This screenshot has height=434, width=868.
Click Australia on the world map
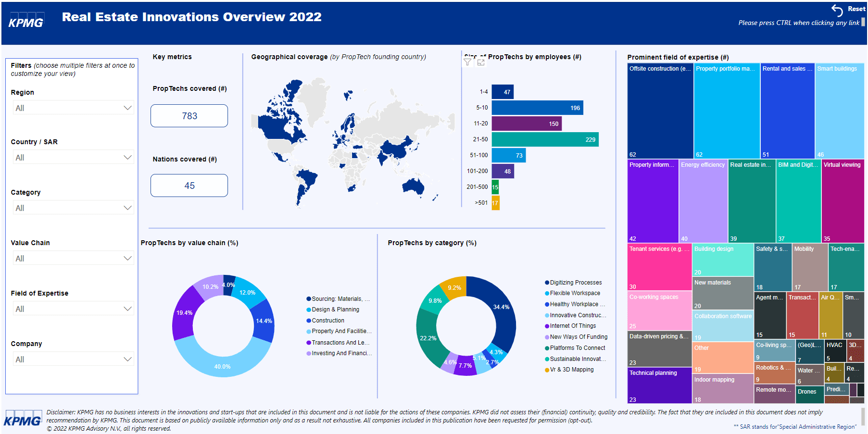[413, 186]
